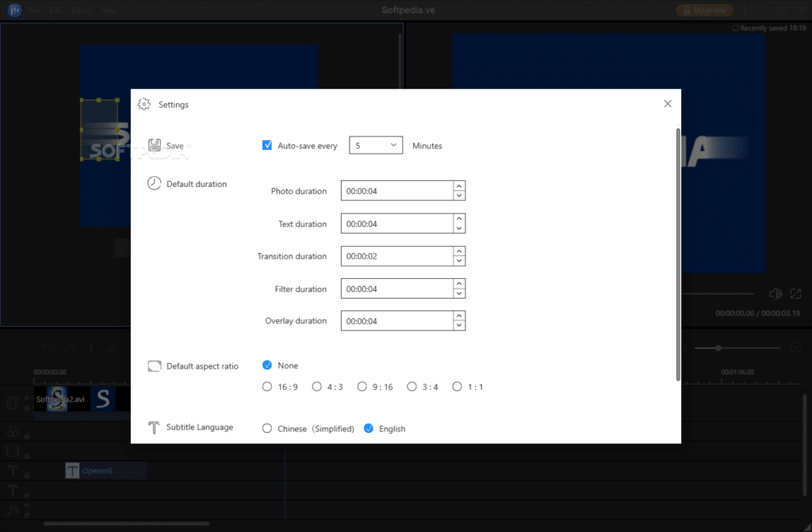Mute the video track speaker icon

[26, 398]
